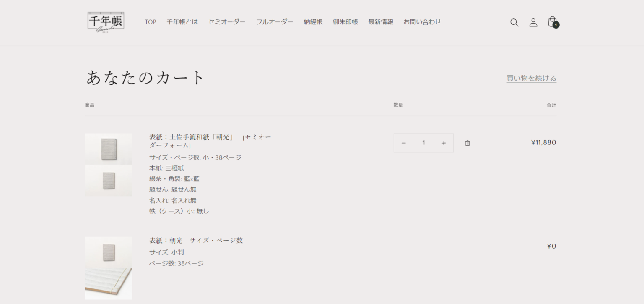
Task: Increase quantity with the plus button
Action: click(x=444, y=143)
